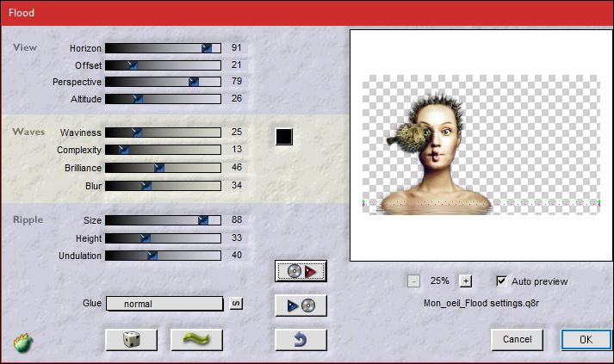614x364 pixels.
Task: Click the save preset arrow-to-disc button
Action: pyautogui.click(x=301, y=305)
